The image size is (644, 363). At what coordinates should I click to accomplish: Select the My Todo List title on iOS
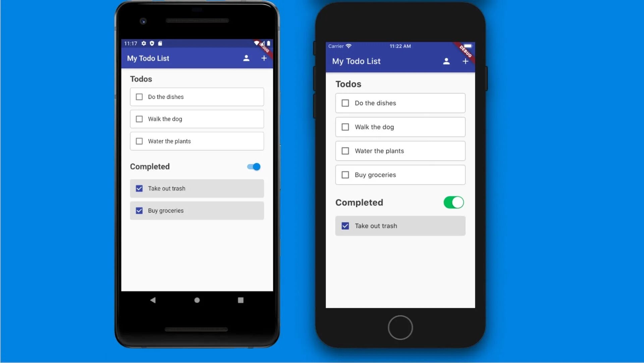(357, 61)
